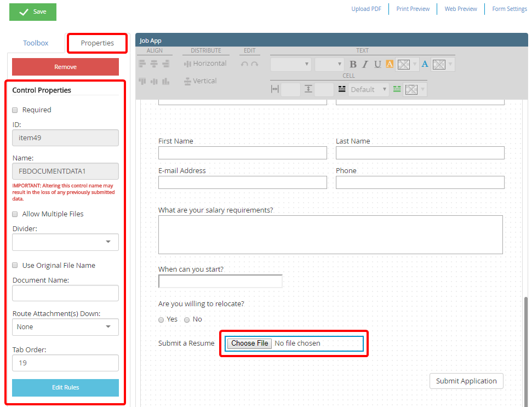Open the Divider dropdown

[x=65, y=242]
